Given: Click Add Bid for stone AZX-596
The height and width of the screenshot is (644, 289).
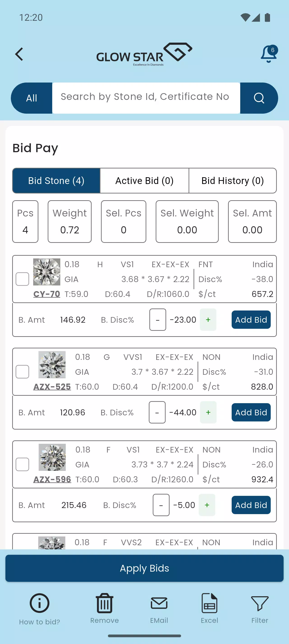Looking at the screenshot, I should 251,505.
